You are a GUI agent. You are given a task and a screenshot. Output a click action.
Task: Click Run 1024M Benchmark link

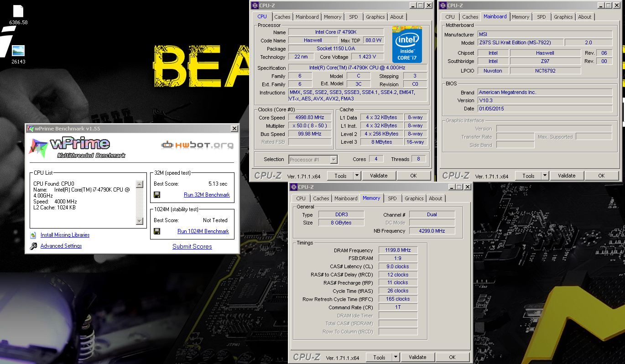(x=203, y=231)
